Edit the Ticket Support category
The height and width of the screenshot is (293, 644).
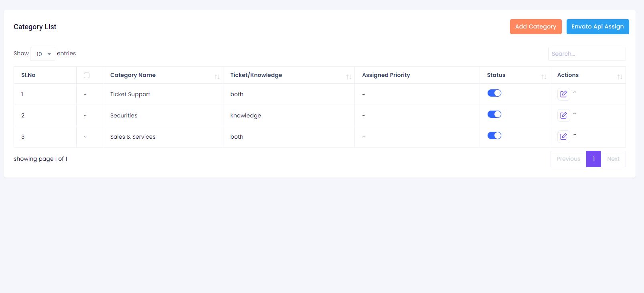(x=563, y=94)
